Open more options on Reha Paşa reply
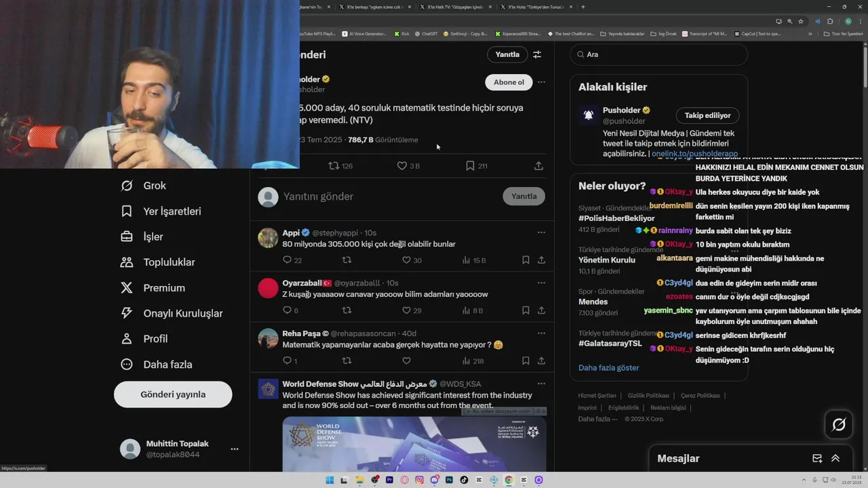The image size is (868, 488). point(541,333)
